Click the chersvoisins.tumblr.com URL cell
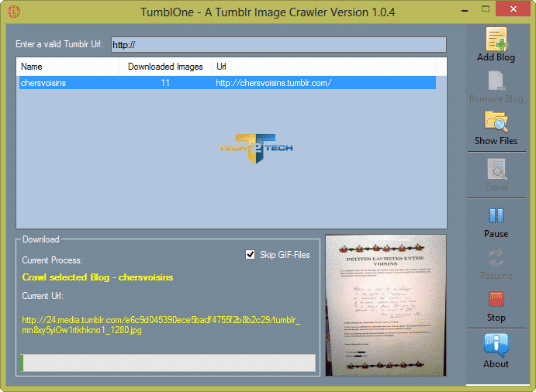 (x=273, y=83)
